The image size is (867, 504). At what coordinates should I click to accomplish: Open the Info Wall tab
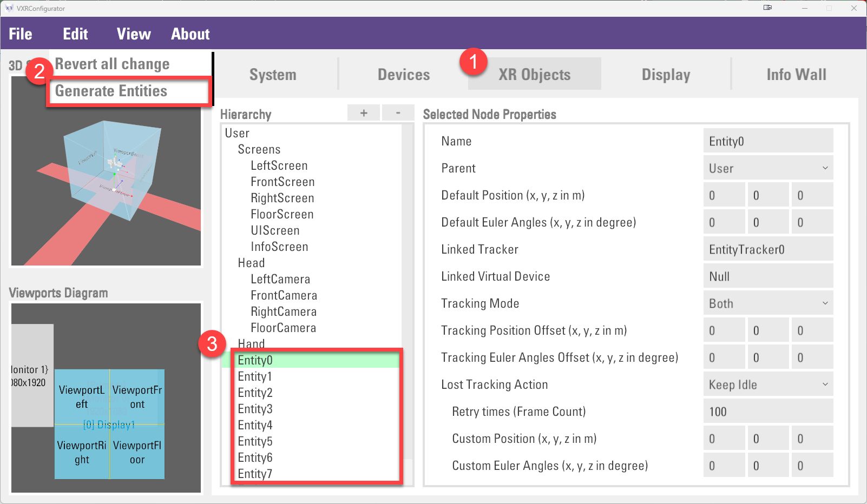796,75
